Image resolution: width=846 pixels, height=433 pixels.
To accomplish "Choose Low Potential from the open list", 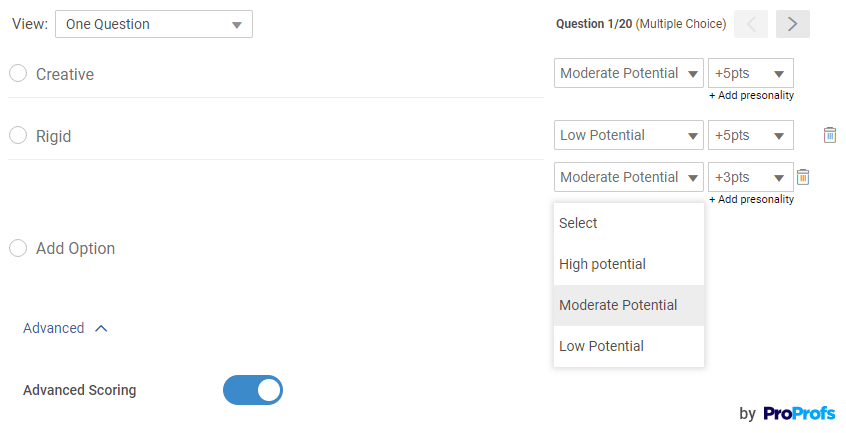I will (x=601, y=346).
